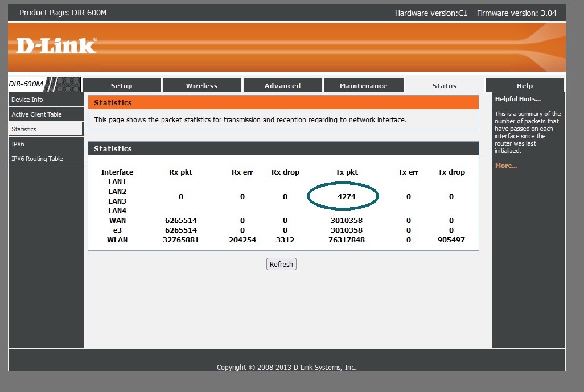The height and width of the screenshot is (392, 584).
Task: Open the IPV6 sidebar item
Action: coord(18,144)
